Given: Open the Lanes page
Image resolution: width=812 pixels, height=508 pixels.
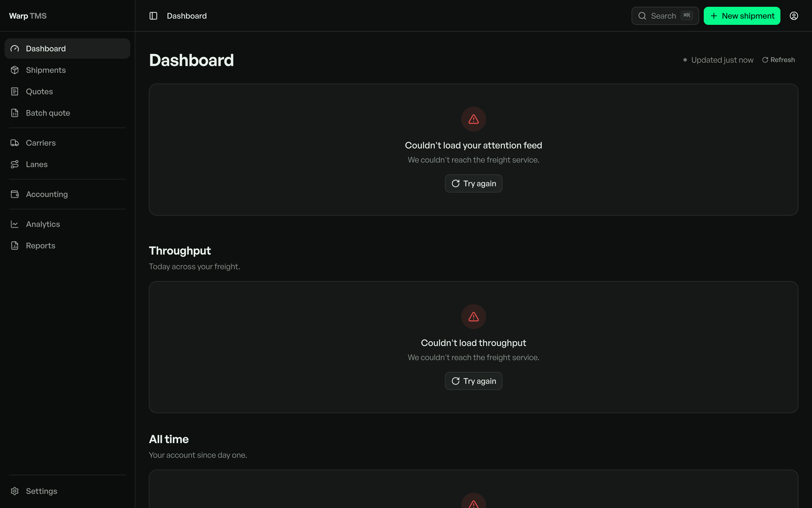Looking at the screenshot, I should 67,165.
